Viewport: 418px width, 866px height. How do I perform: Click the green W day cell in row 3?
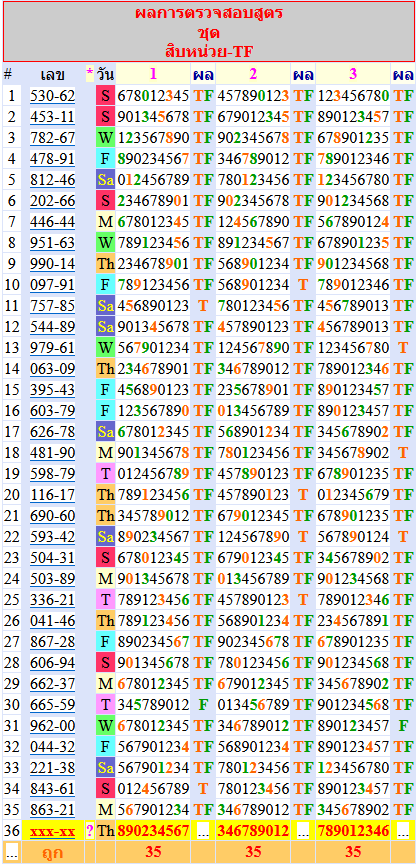[105, 138]
